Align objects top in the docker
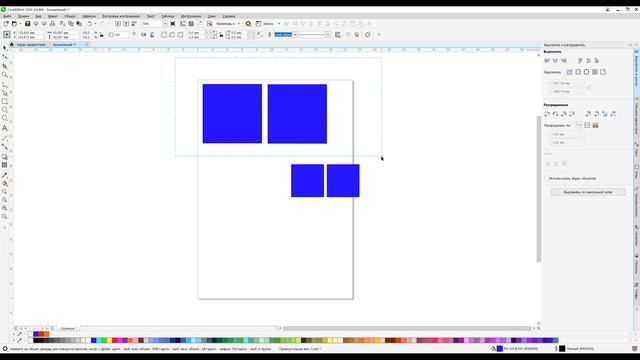640x360 pixels. pyautogui.click(x=580, y=60)
